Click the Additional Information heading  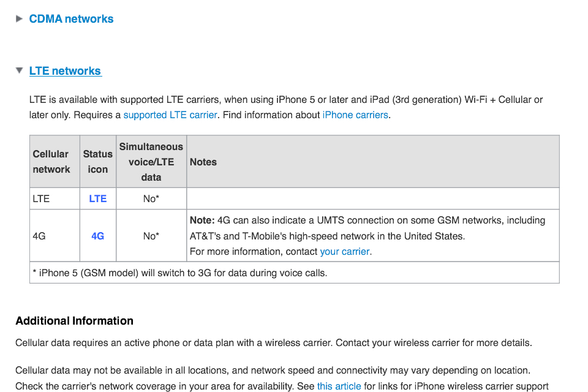point(74,321)
